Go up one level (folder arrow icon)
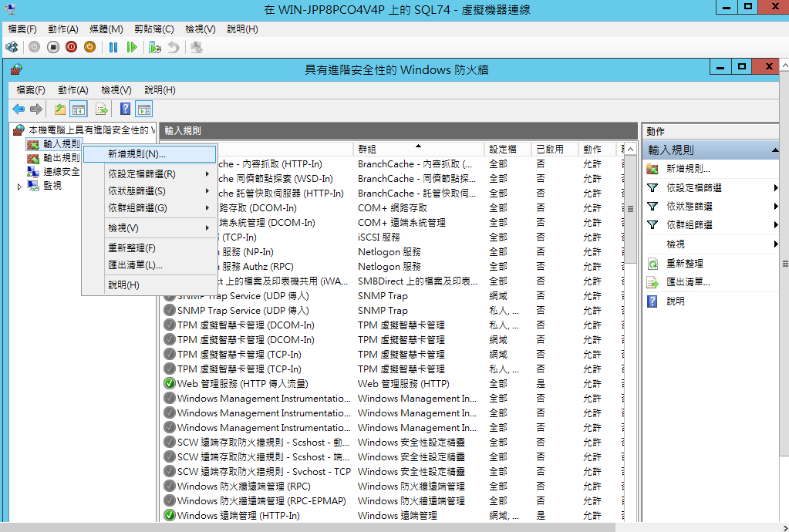789x532 pixels. click(60, 109)
